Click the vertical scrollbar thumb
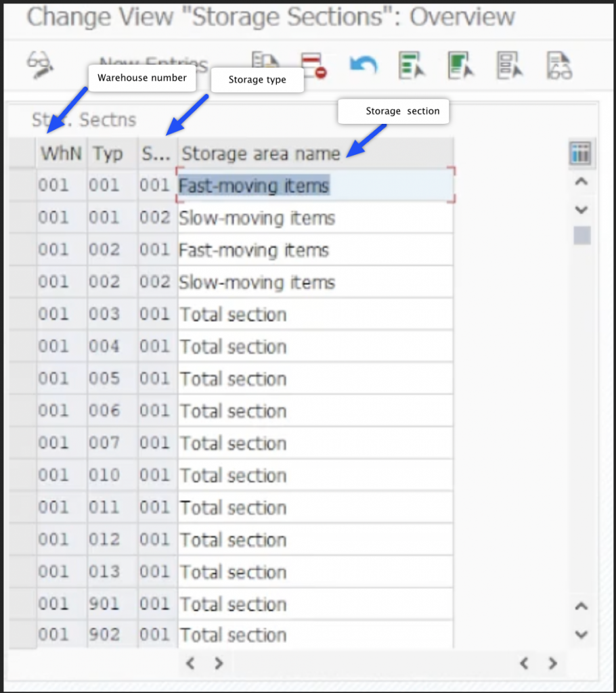The height and width of the screenshot is (693, 616). point(581,236)
